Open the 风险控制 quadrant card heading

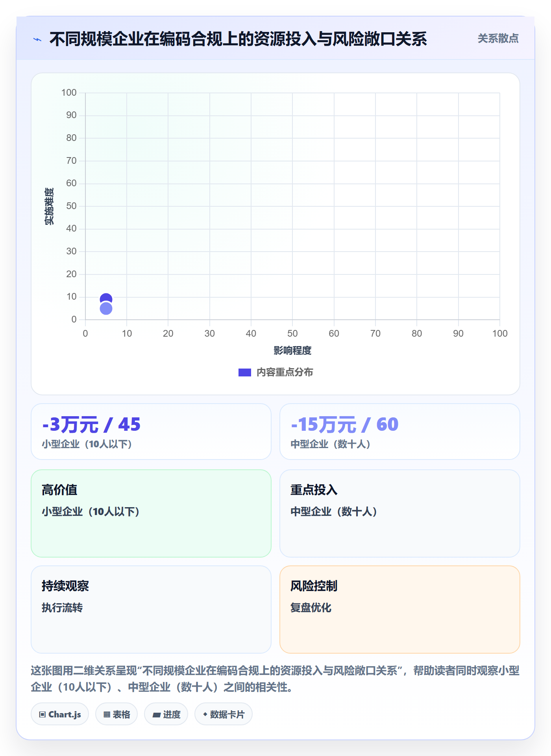pyautogui.click(x=314, y=586)
